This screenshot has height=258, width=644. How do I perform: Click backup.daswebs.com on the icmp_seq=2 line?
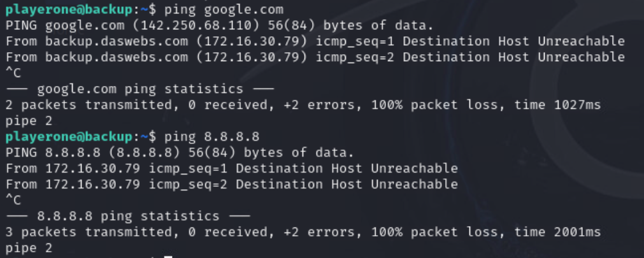point(117,57)
